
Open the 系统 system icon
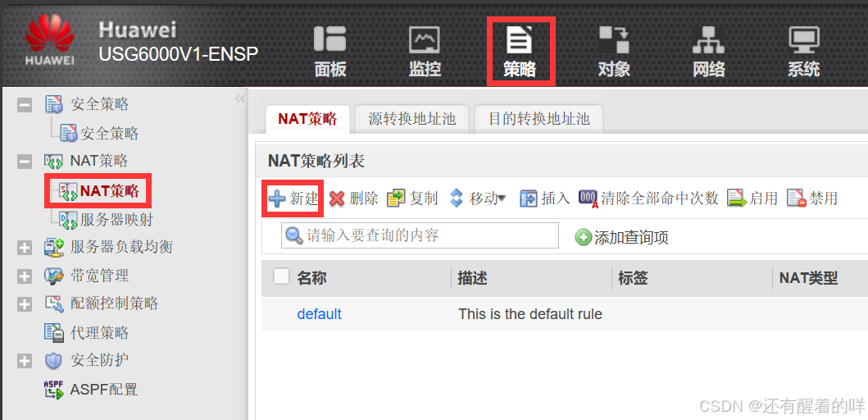coord(804,40)
